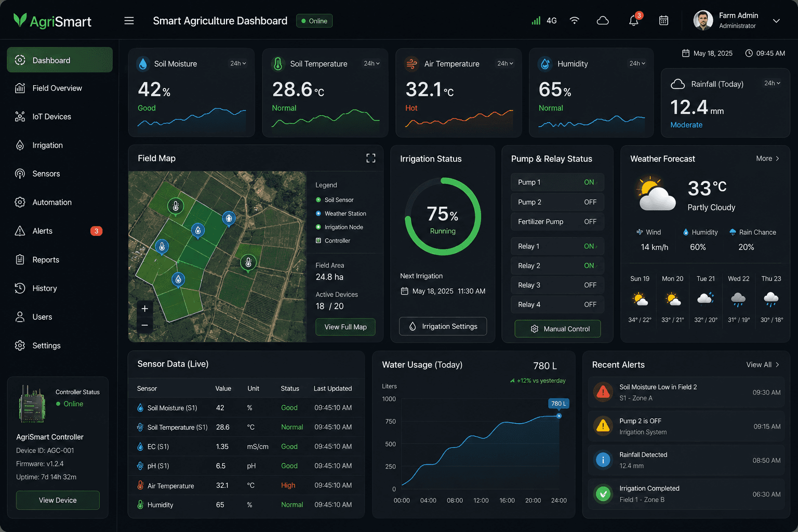Click the partly cloudy weather icon
798x532 pixels.
pyautogui.click(x=656, y=194)
